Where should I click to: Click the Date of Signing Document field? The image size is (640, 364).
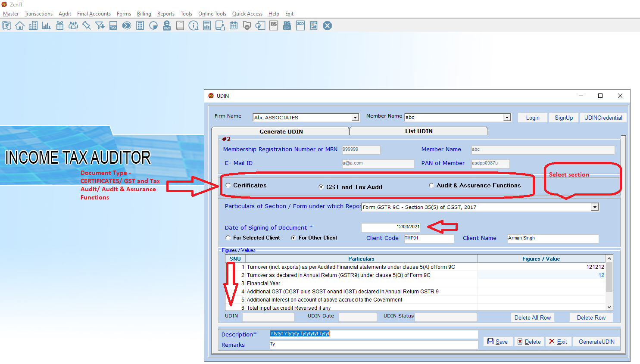click(x=391, y=227)
